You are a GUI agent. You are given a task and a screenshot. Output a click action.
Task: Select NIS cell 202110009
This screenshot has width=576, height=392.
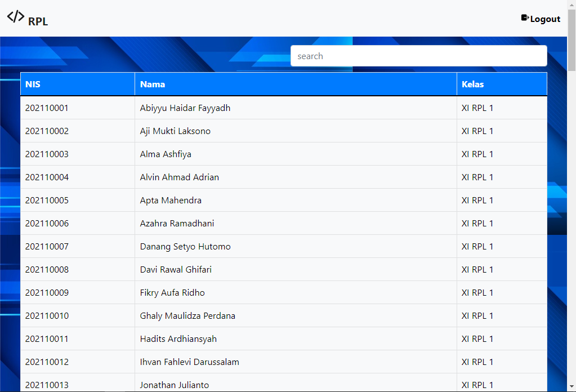coord(47,293)
